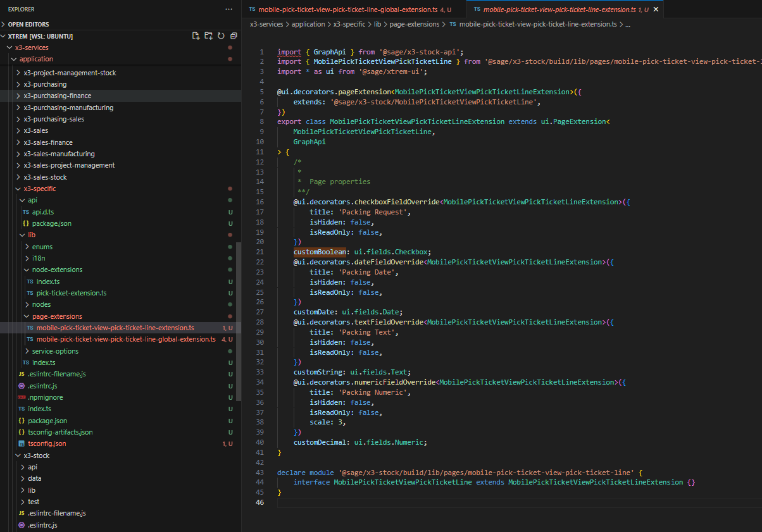Click the TS icon beside api.d.ts
The width and height of the screenshot is (762, 532).
[26, 212]
